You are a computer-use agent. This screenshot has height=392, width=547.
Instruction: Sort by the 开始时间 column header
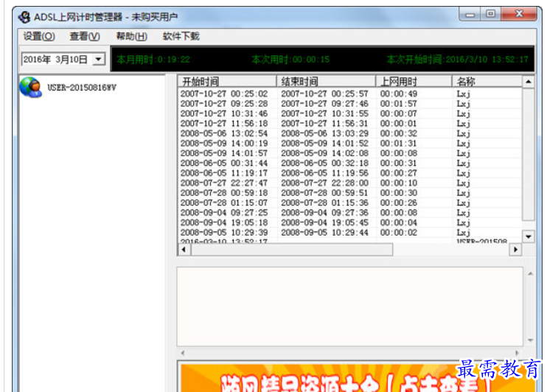227,82
